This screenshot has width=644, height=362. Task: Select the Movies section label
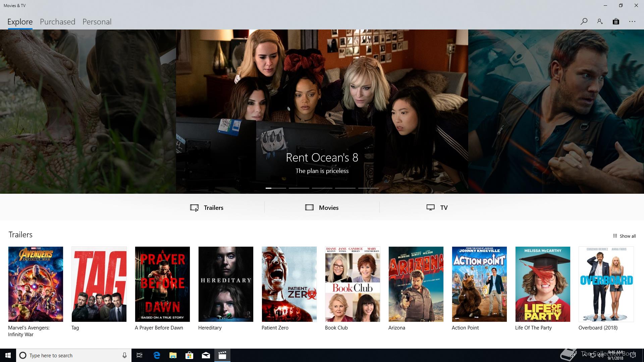tap(329, 207)
